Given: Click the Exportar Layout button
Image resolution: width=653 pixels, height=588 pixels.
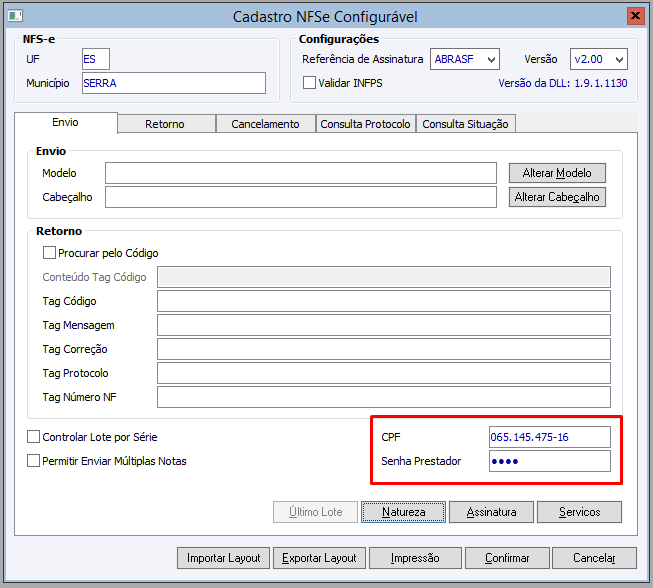Looking at the screenshot, I should pyautogui.click(x=319, y=558).
